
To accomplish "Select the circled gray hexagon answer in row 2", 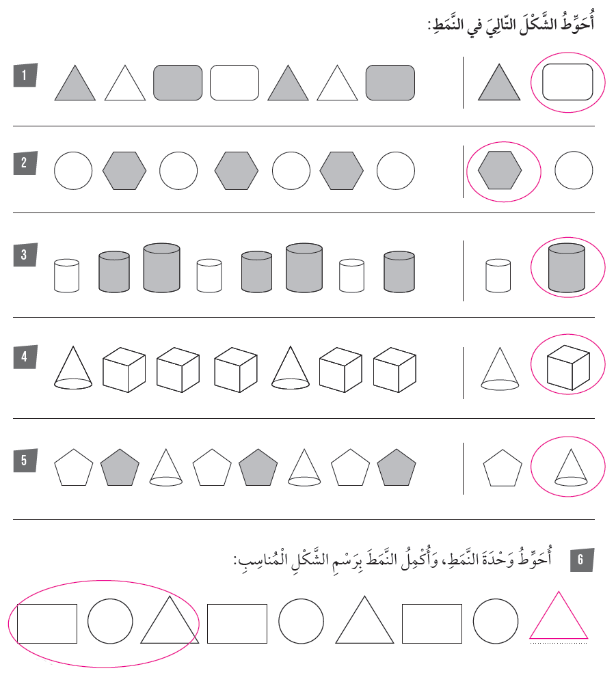I will click(500, 170).
